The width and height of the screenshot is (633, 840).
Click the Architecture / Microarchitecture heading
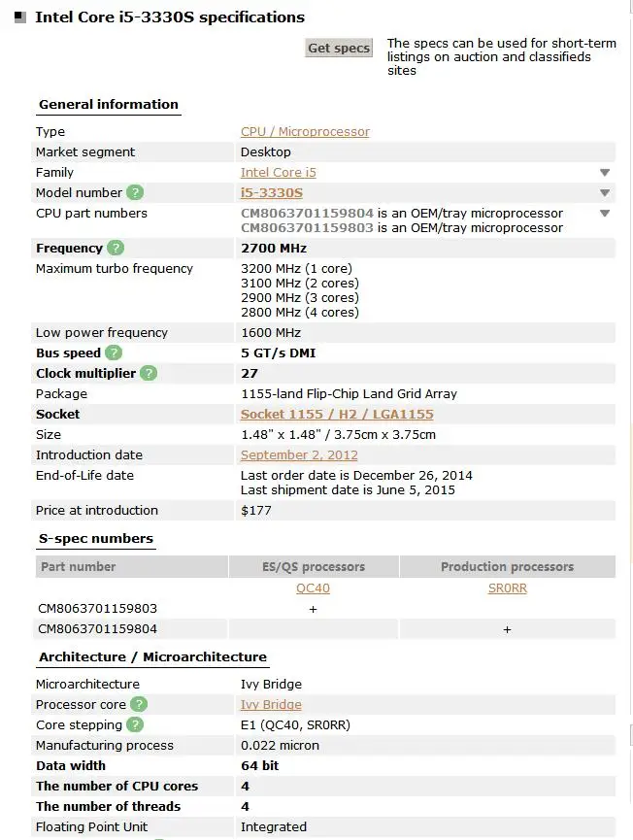pos(152,656)
